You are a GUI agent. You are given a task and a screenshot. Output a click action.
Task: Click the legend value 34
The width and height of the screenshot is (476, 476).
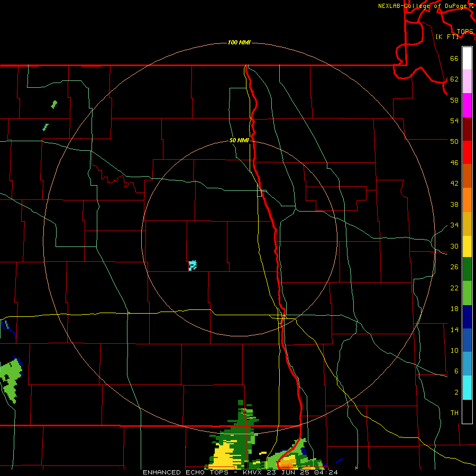(x=454, y=225)
